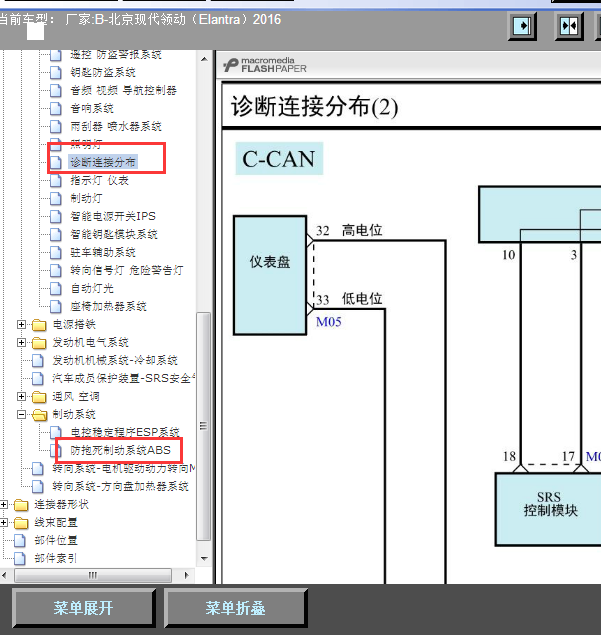
Task: Click the 厂家:B-北京现代领动 vehicle model text
Action: click(x=173, y=19)
